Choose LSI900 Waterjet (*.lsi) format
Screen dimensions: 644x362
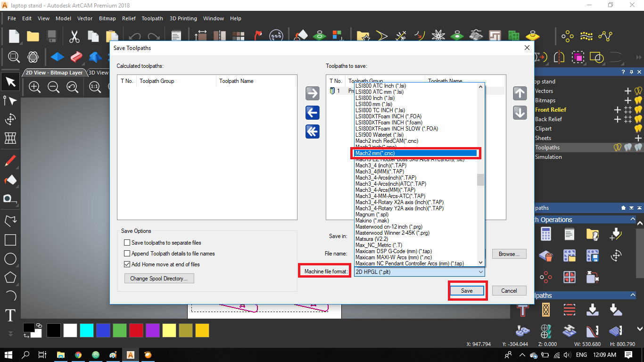point(415,135)
